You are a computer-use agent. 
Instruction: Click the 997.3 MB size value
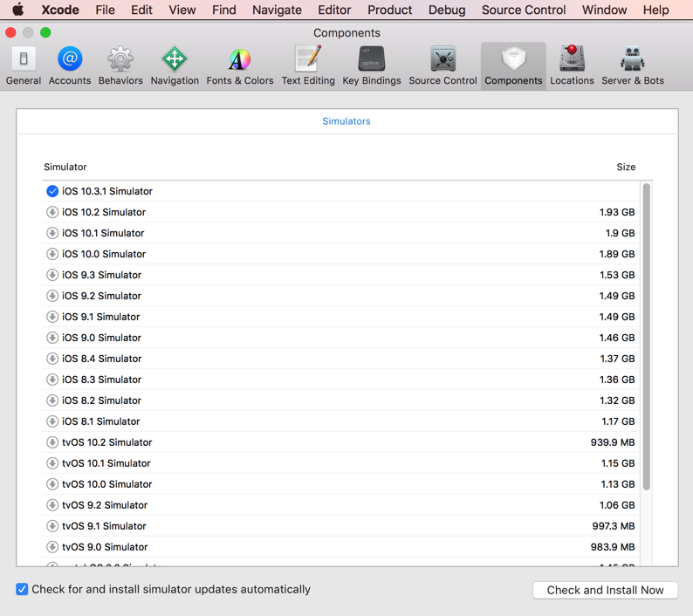[614, 526]
